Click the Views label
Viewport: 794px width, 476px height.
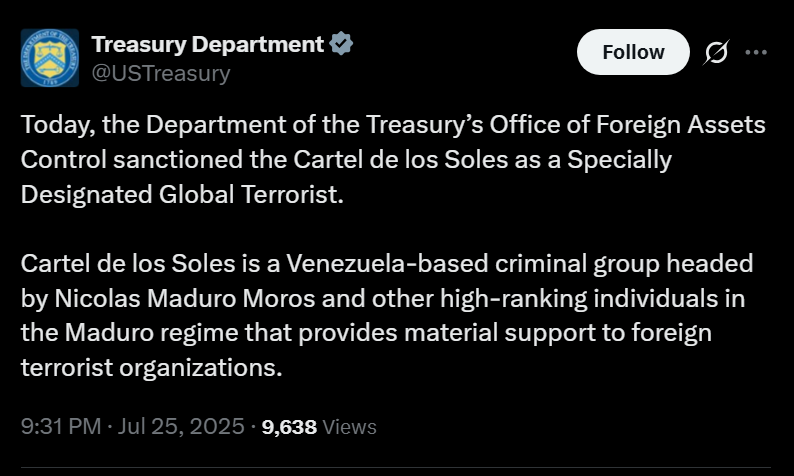tap(349, 427)
